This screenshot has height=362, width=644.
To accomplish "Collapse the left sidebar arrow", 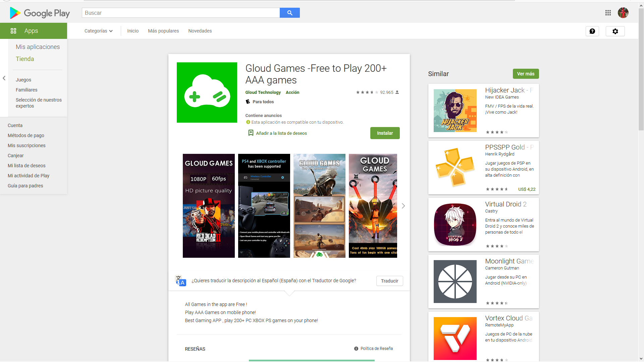I will click(4, 78).
